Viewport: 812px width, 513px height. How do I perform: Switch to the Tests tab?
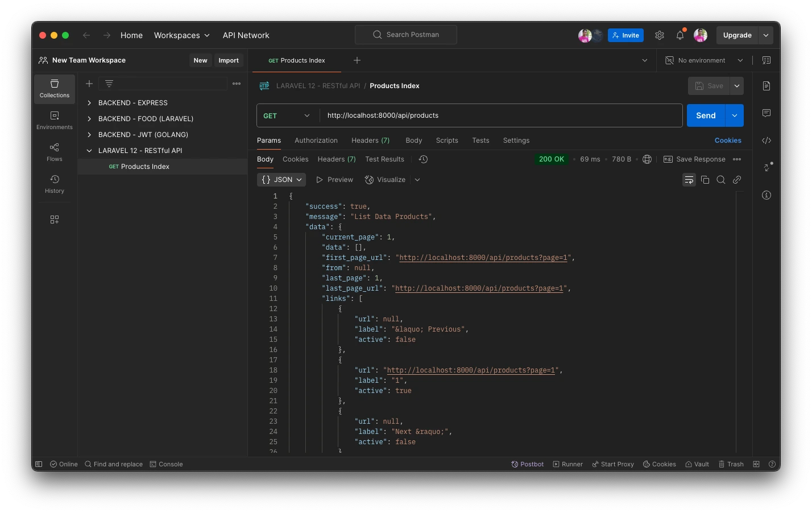click(x=480, y=140)
